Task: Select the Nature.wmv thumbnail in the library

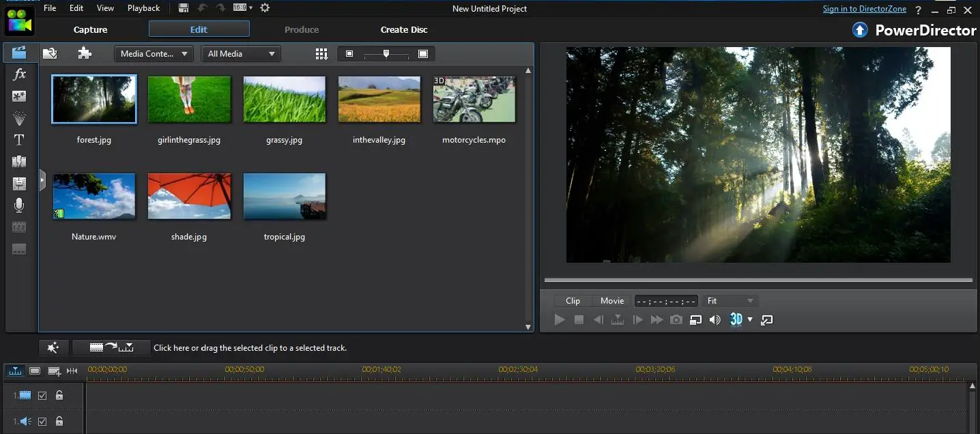Action: [x=93, y=197]
